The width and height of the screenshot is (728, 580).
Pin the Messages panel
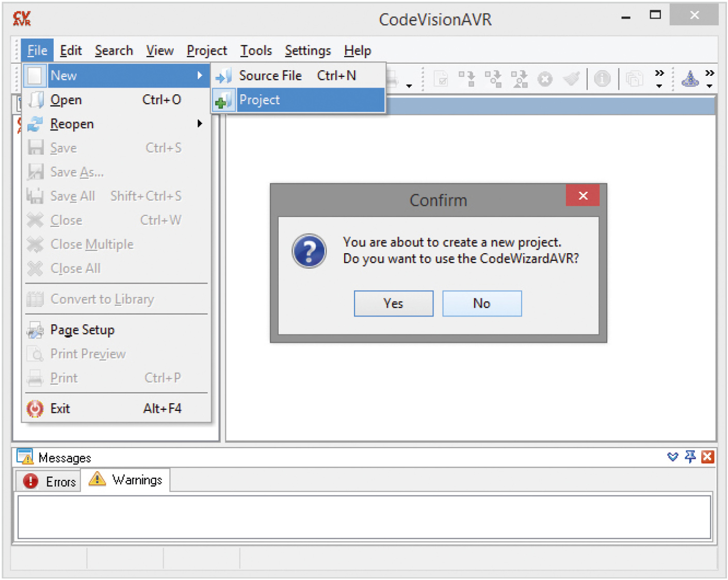coord(690,457)
